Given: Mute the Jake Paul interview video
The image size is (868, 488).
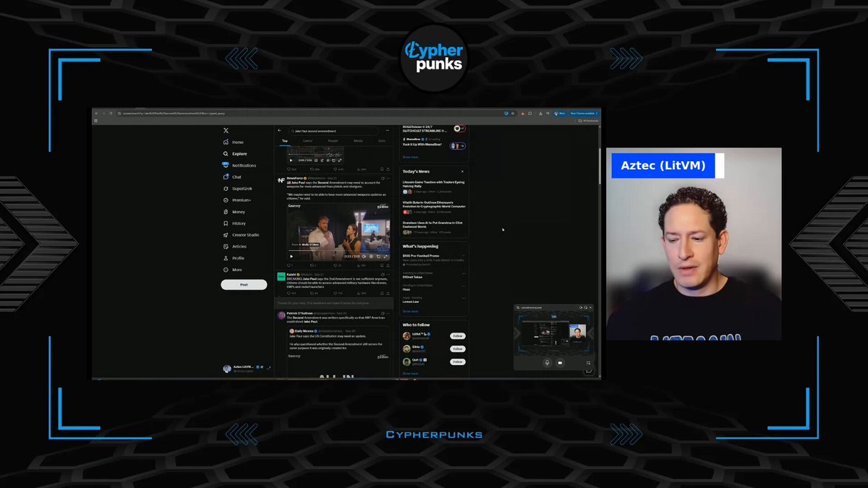Looking at the screenshot, I should [x=364, y=256].
